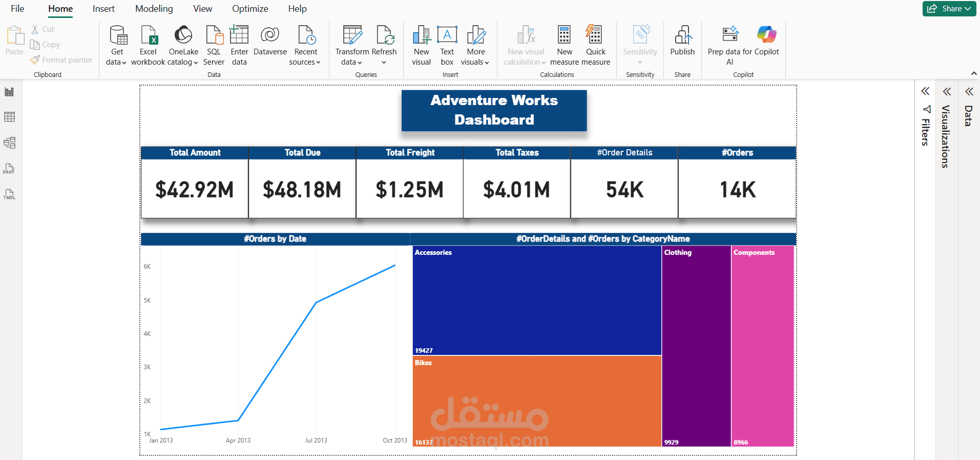Open the Get data dropdown arrow
This screenshot has width=980, height=460.
(x=124, y=63)
